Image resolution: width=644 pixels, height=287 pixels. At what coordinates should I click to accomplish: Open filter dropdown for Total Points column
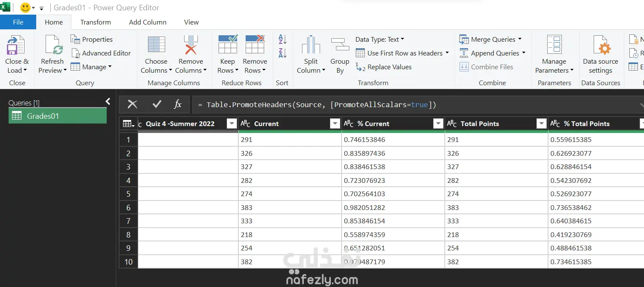coord(542,124)
